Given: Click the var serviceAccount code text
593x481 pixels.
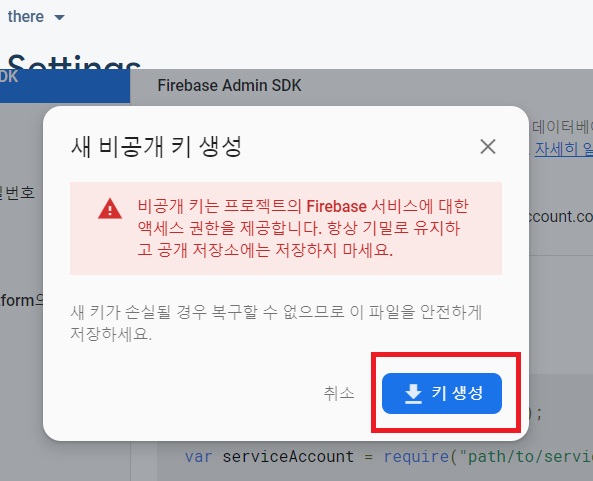Looking at the screenshot, I should coord(269,456).
